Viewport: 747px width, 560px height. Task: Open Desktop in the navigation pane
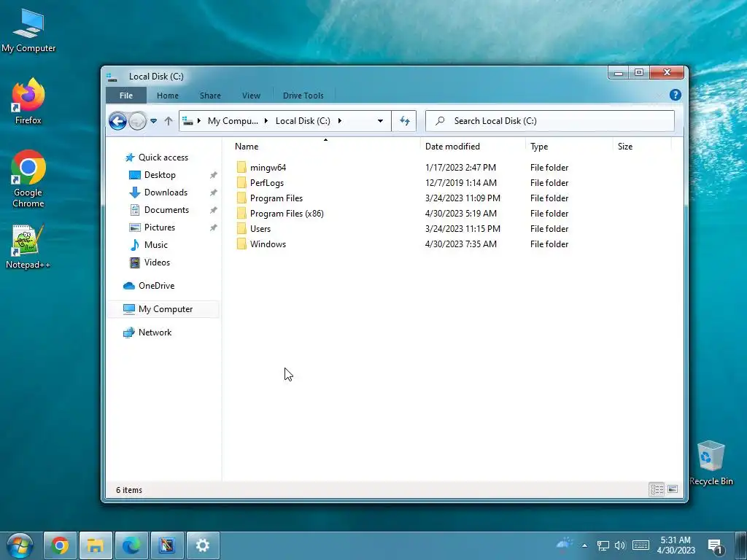[160, 175]
